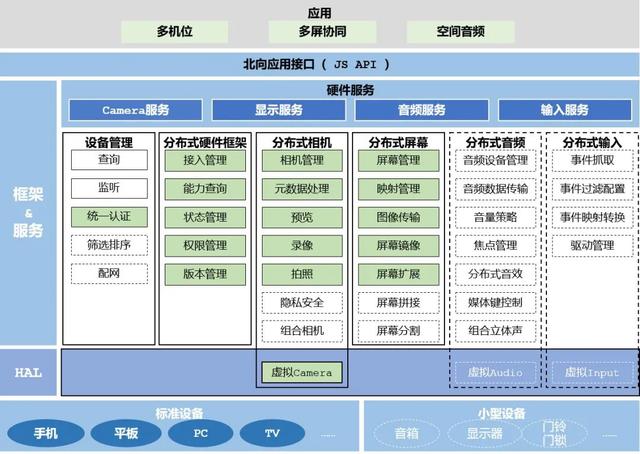Select the 接入管理 box
This screenshot has width=640, height=454.
pyautogui.click(x=205, y=160)
